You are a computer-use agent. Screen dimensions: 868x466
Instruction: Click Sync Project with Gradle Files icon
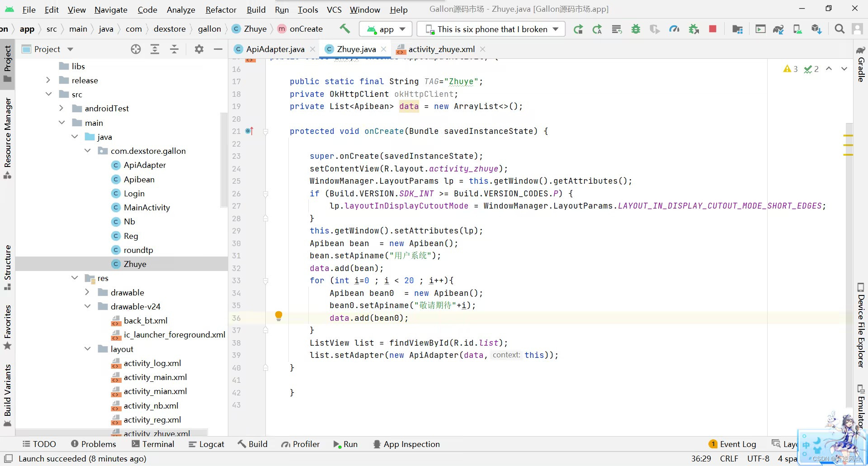pos(778,29)
